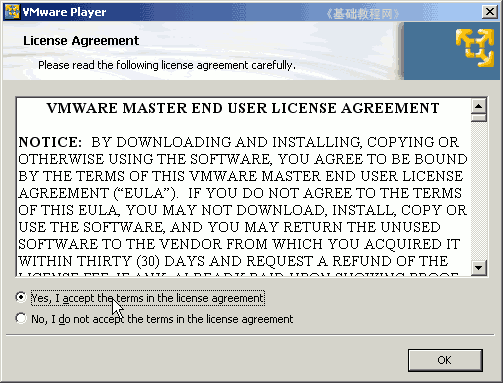Select the No do not accept radio
This screenshot has height=383, width=503.
[21, 318]
